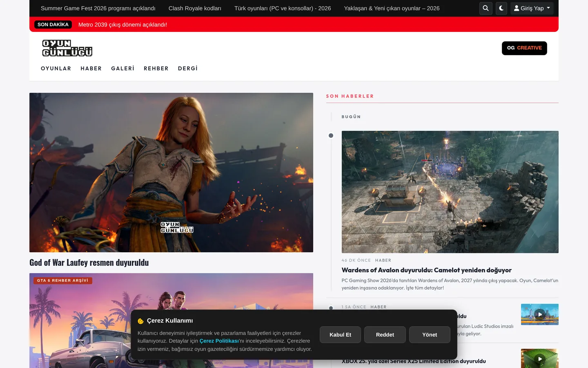
Task: Click the SON DAKİKA badge
Action: point(53,25)
